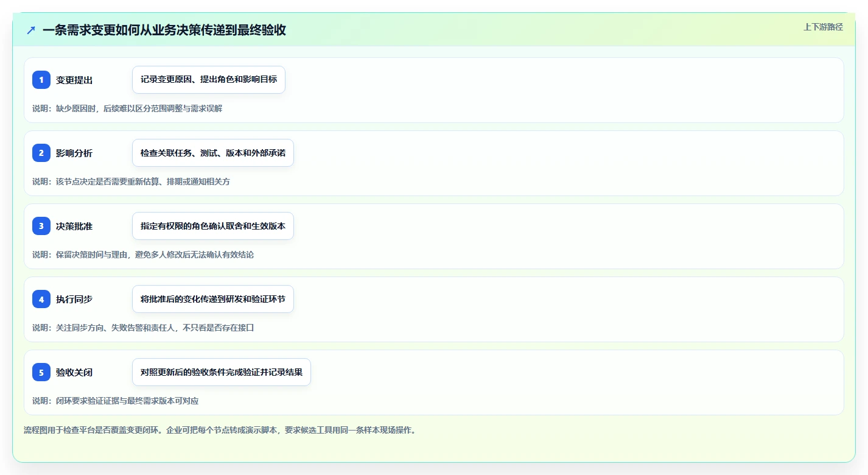This screenshot has height=475, width=868.
Task: Click the 变更提出 step name
Action: (74, 80)
